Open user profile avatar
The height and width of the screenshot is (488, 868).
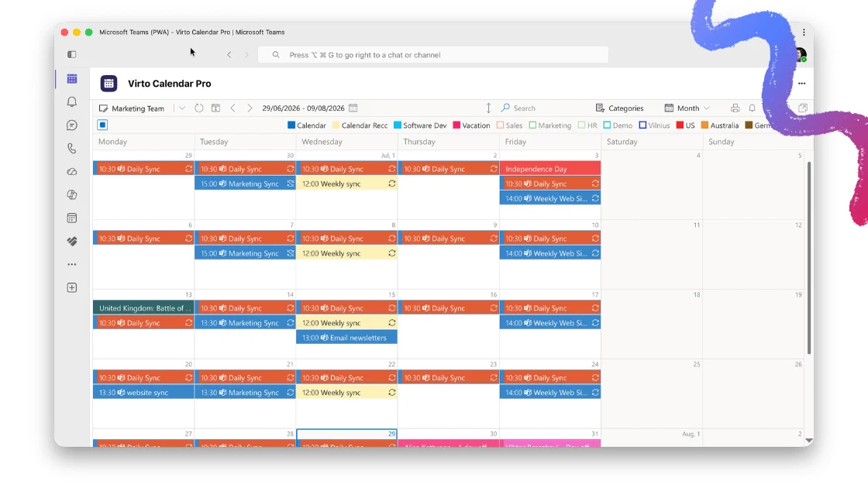coord(800,54)
